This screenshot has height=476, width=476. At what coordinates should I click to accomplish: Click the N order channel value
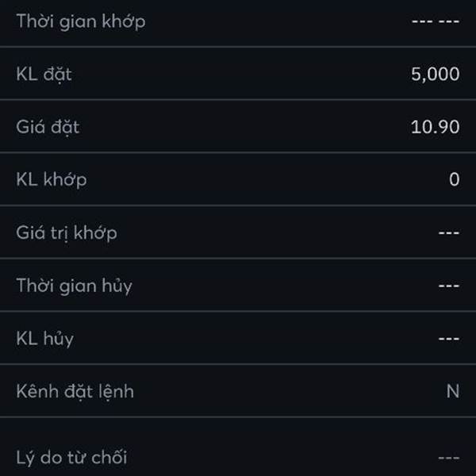click(453, 391)
